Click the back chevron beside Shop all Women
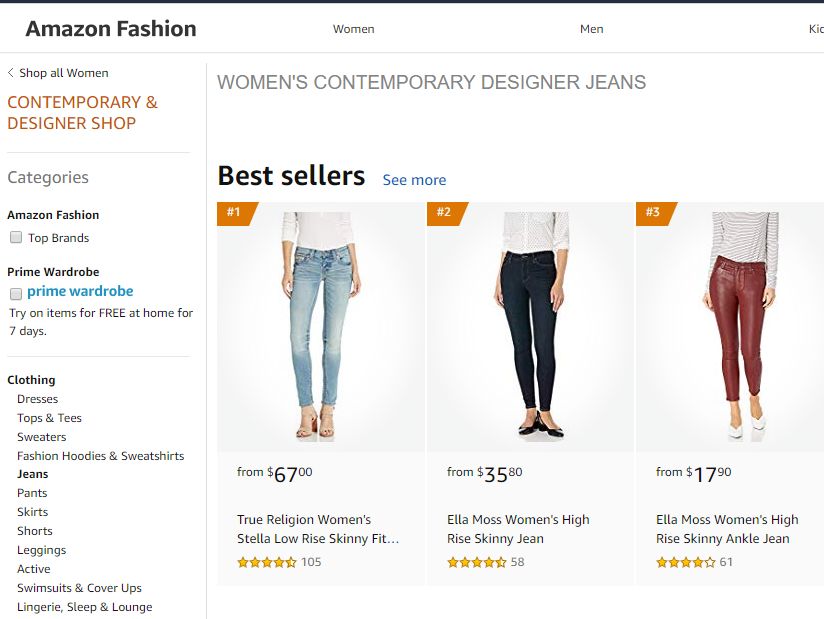 point(10,73)
